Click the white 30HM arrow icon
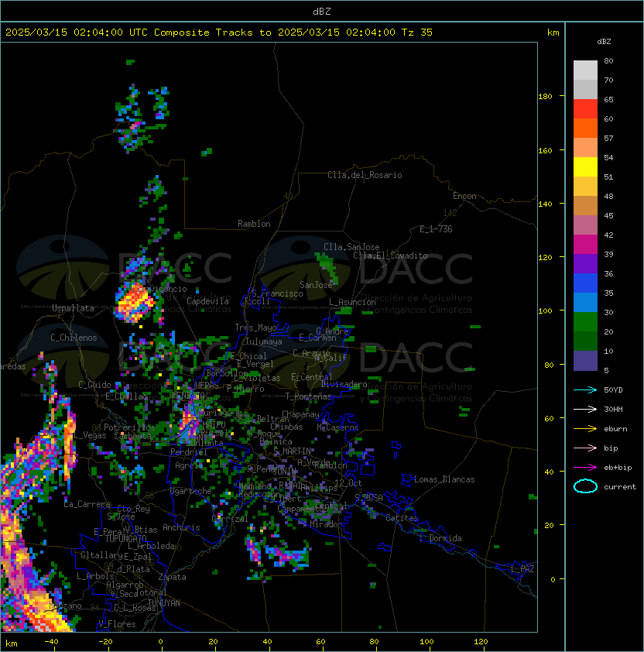Screen dimensions: 644x652 coord(585,409)
